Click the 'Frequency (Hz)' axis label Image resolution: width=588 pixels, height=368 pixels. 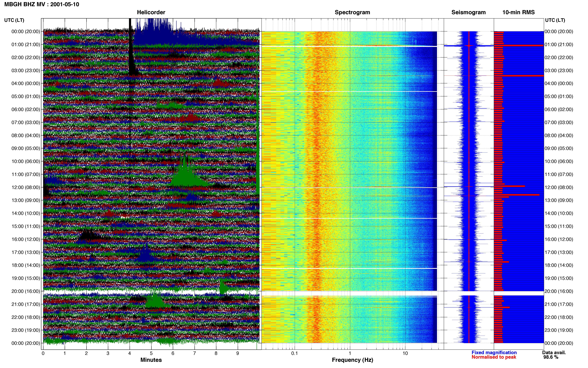[x=352, y=360]
